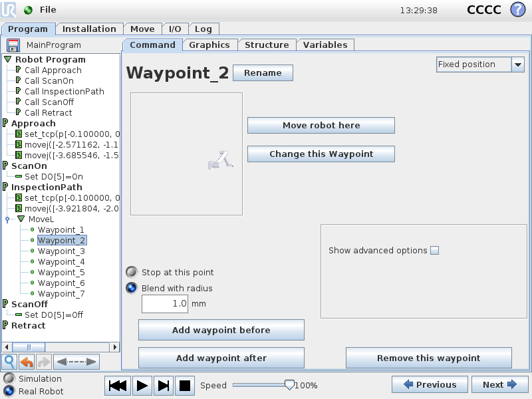This screenshot has height=399, width=532.
Task: Click the magnifier search icon
Action: click(10, 362)
